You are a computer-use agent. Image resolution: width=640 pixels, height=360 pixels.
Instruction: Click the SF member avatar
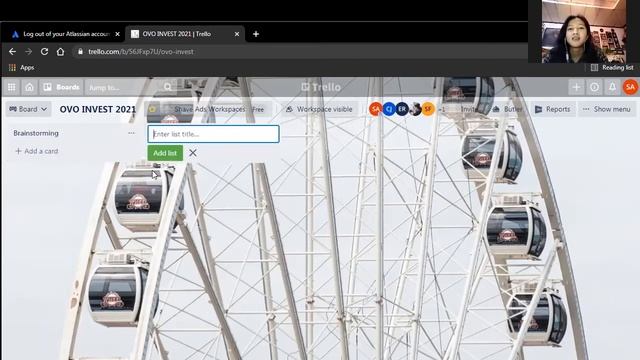click(428, 109)
